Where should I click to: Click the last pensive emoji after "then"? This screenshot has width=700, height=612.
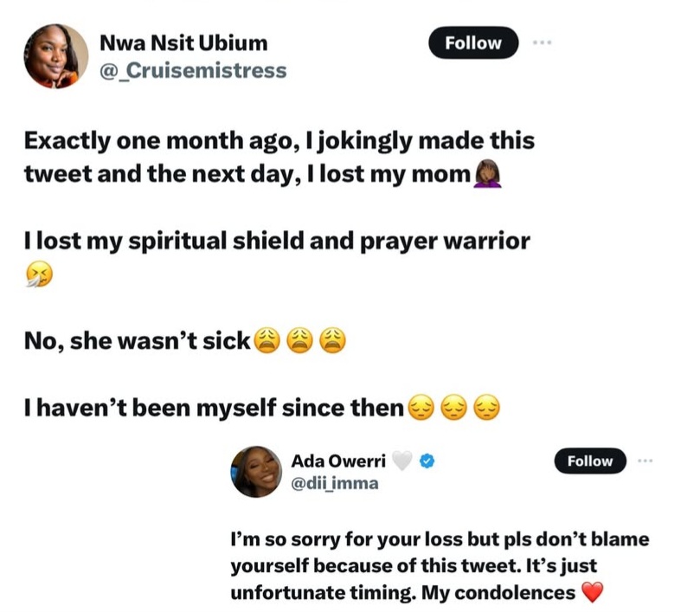487,407
